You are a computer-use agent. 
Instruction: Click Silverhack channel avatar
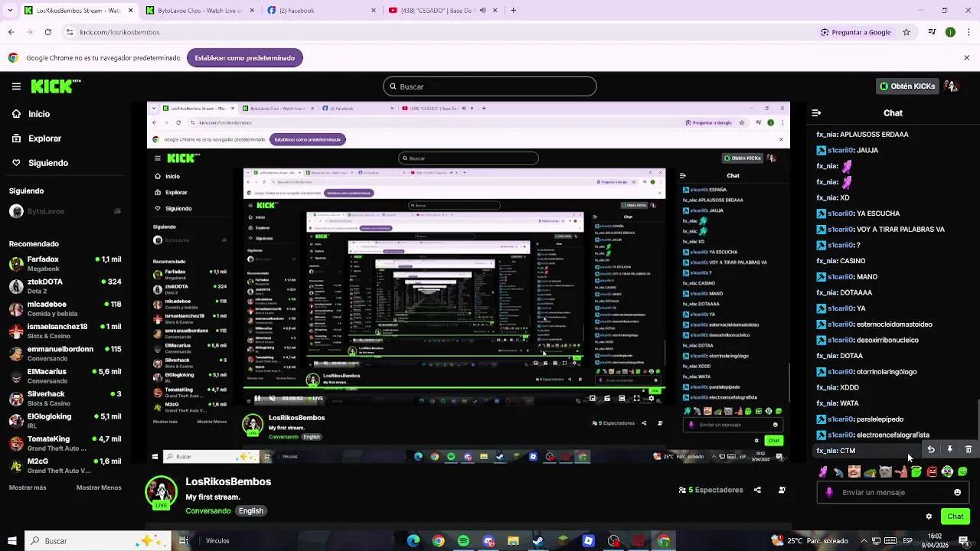click(x=16, y=398)
